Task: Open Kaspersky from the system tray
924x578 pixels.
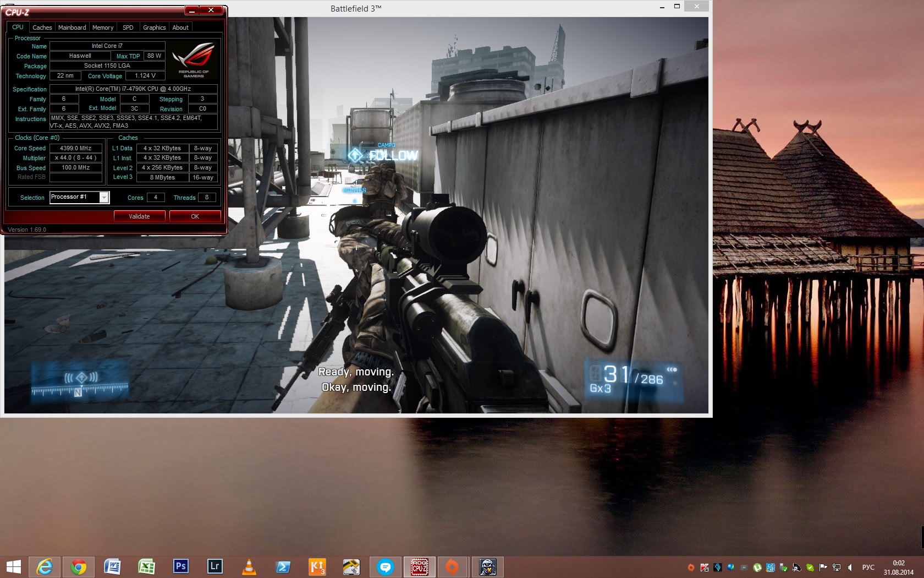Action: click(x=705, y=568)
